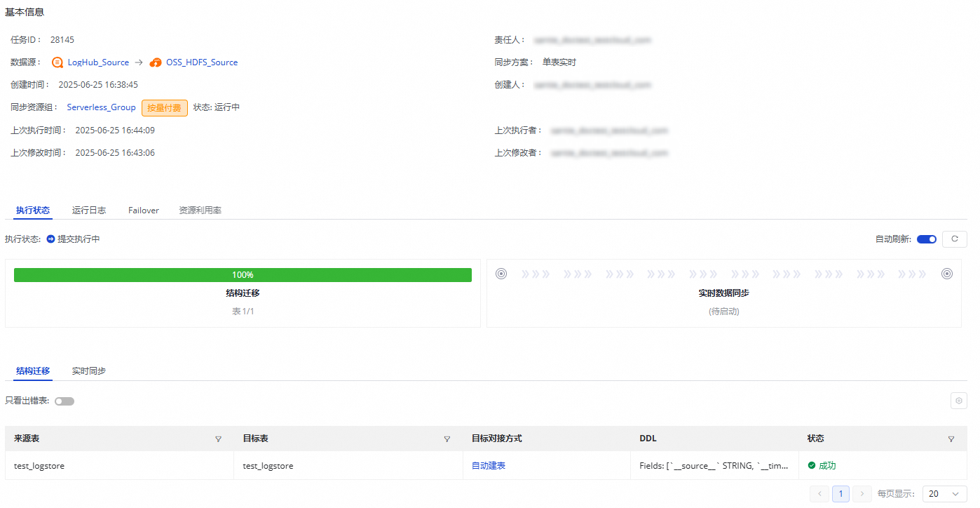Select the 实时同步 lower tab

tap(89, 371)
